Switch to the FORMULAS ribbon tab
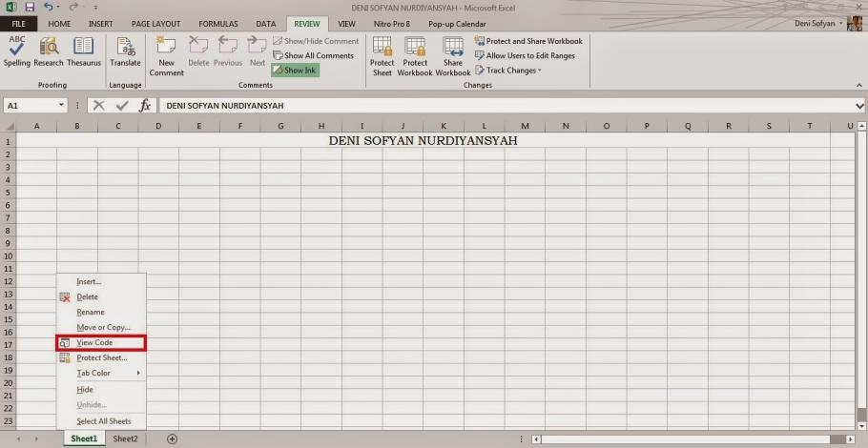868x448 pixels. [217, 24]
